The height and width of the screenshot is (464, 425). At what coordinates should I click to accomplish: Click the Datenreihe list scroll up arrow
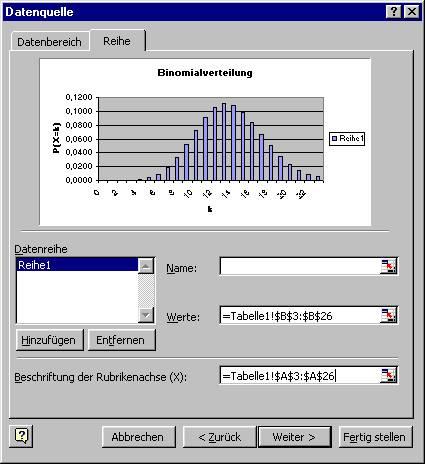[146, 266]
